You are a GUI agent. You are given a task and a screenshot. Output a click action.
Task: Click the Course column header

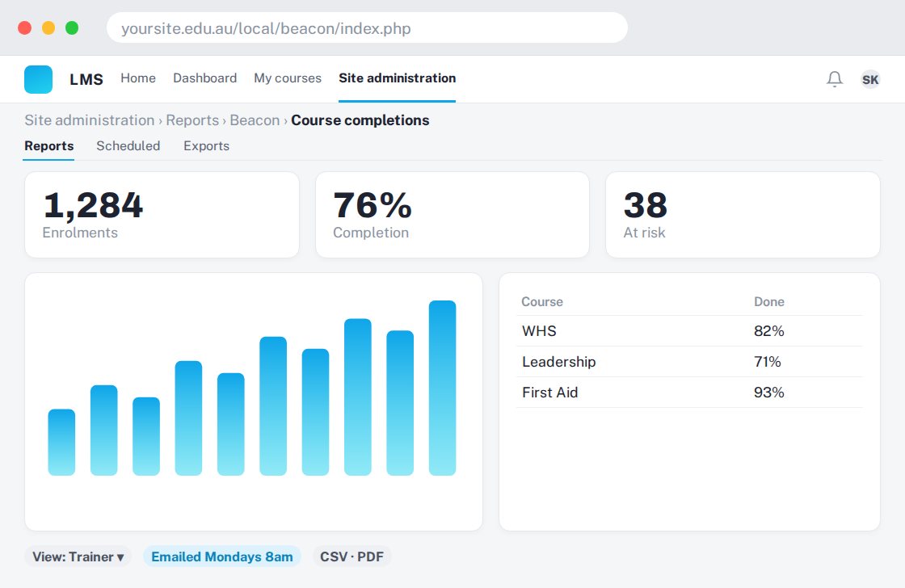542,302
